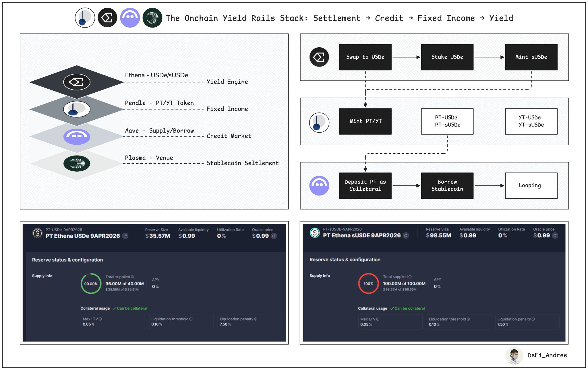Click the Ethena logo in the title header
The width and height of the screenshot is (588, 370).
point(107,18)
